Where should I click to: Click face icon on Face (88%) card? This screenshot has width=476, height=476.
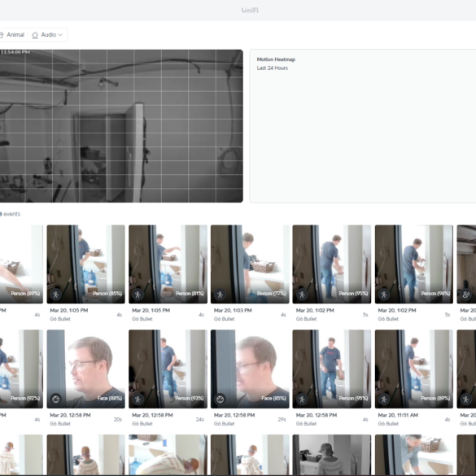coord(56,399)
